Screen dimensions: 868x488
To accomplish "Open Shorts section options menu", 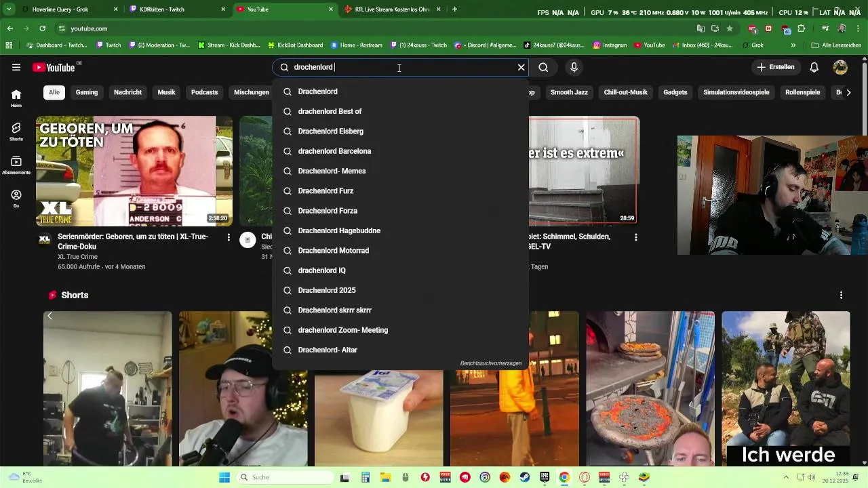I will (841, 296).
